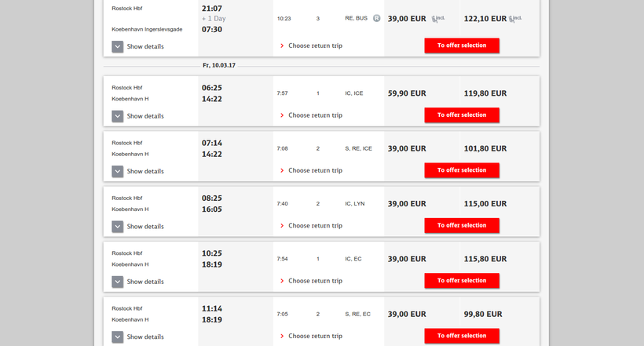The image size is (644, 346).
Task: Open details chevron for 08:25 departure
Action: point(118,226)
